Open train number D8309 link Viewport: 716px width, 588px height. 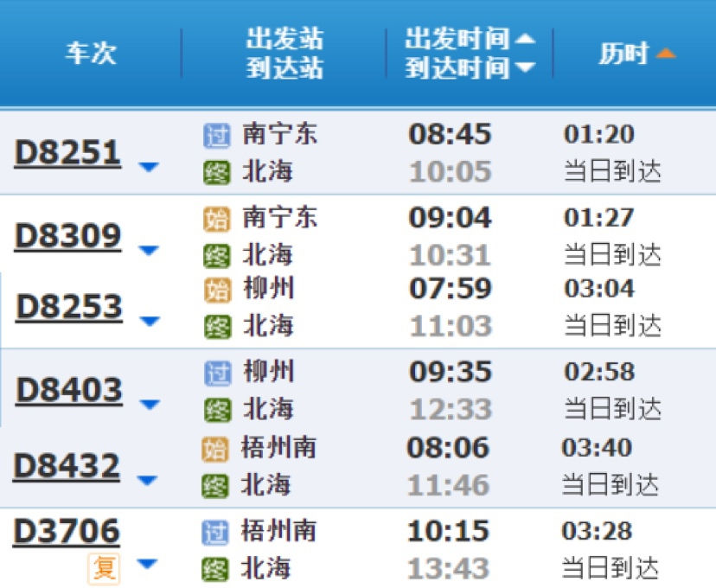pyautogui.click(x=67, y=236)
